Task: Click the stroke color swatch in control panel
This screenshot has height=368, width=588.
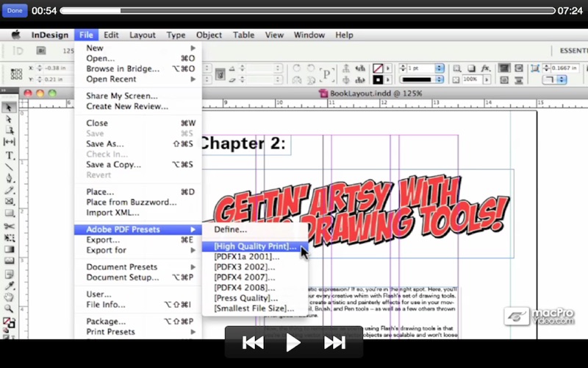Action: point(378,79)
